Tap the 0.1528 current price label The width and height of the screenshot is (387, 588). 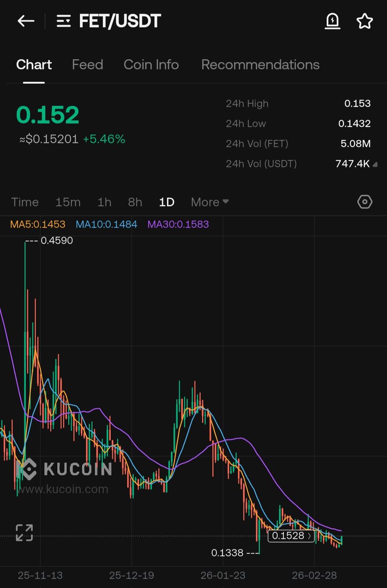[291, 536]
